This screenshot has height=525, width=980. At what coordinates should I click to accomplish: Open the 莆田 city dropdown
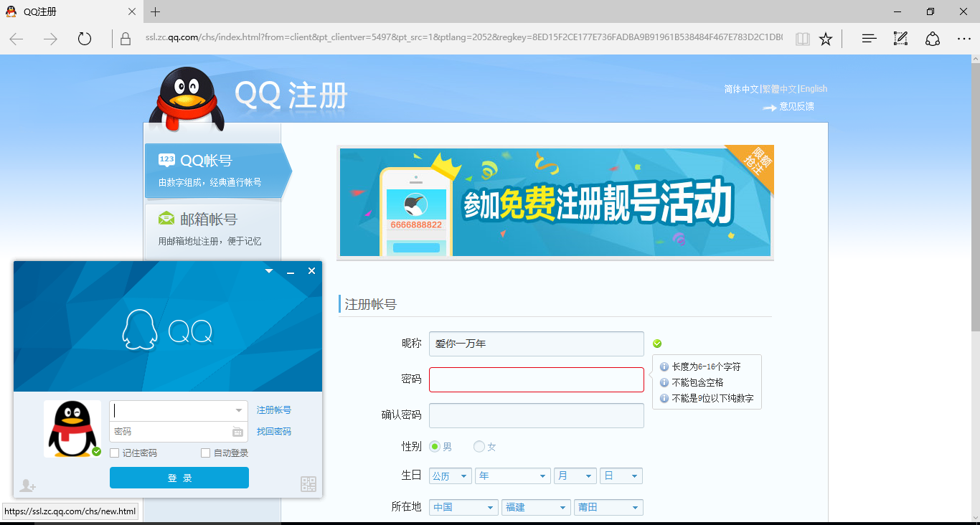(608, 507)
